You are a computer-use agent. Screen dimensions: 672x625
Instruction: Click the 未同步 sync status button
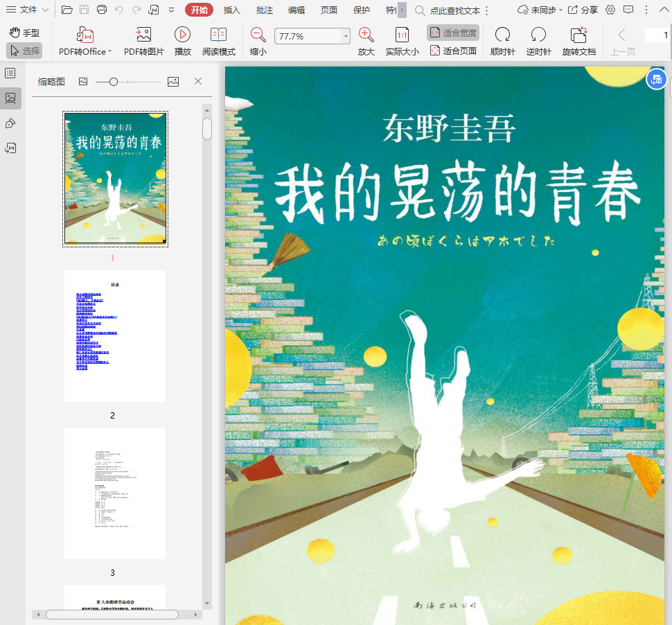point(538,10)
